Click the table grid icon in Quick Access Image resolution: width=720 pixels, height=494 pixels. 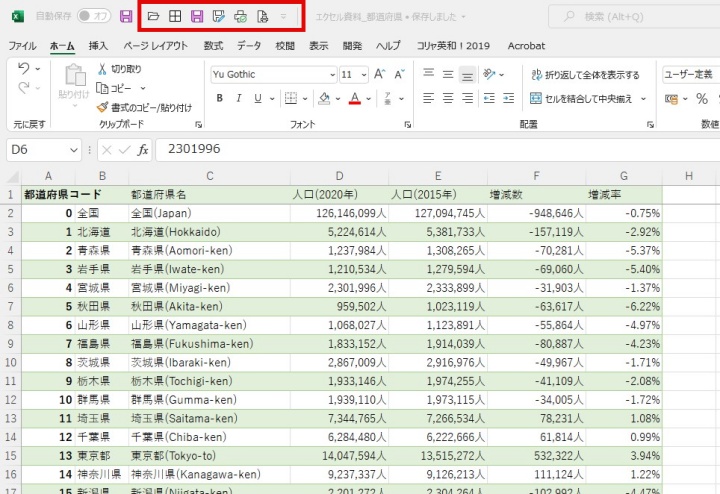click(175, 17)
